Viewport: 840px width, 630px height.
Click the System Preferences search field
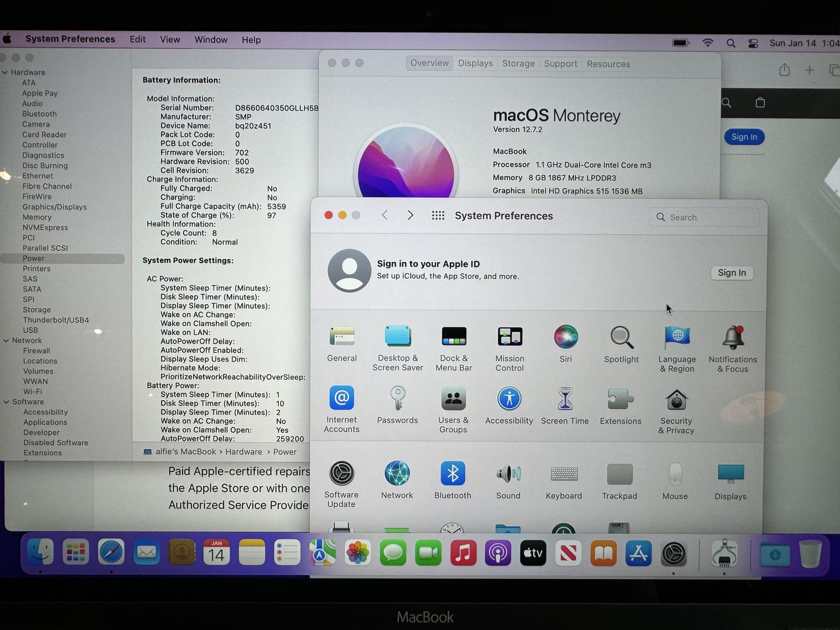tap(704, 217)
